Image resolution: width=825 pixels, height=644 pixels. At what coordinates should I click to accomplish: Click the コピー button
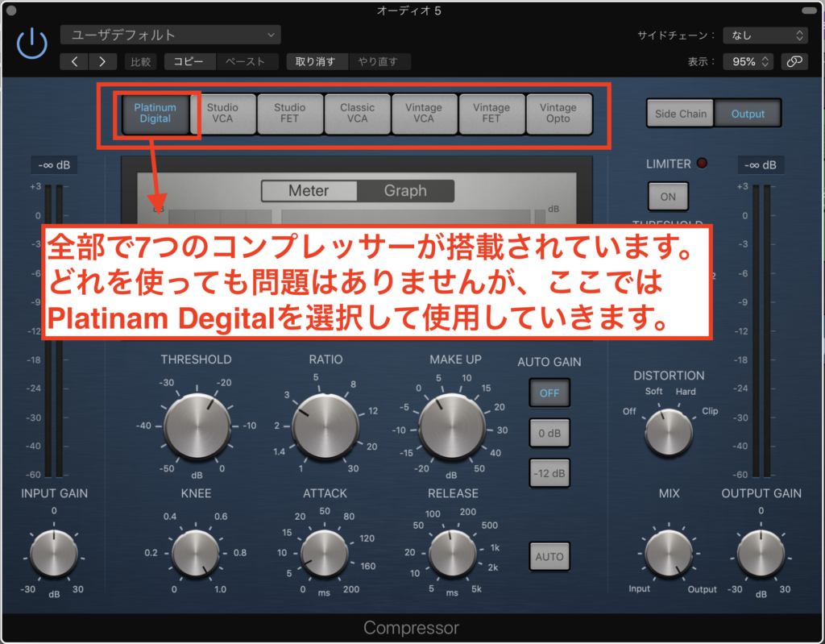pos(189,61)
